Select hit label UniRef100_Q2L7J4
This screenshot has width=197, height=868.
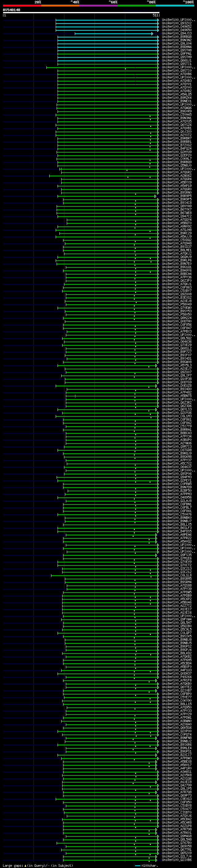177,857
